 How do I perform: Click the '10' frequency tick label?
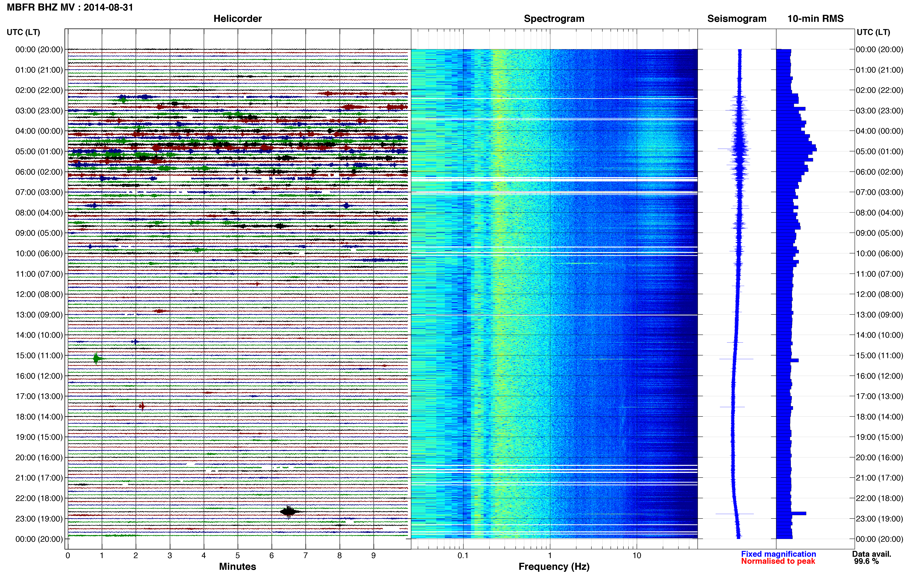(636, 555)
